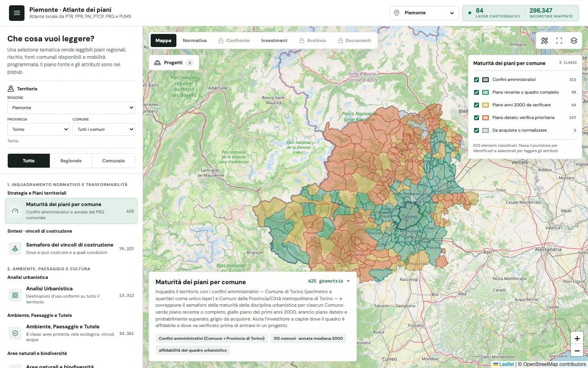Click the Progetti button on map
This screenshot has height=368, width=588.
click(174, 63)
